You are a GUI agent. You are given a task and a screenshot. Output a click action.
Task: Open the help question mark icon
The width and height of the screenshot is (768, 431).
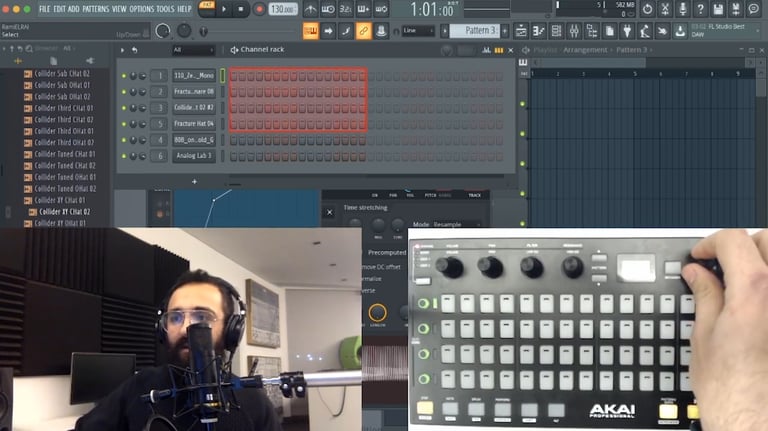700,8
